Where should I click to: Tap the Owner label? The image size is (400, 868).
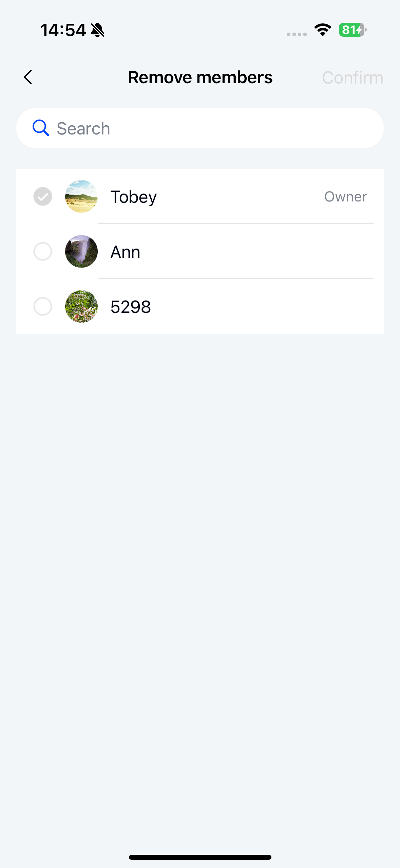coord(345,197)
